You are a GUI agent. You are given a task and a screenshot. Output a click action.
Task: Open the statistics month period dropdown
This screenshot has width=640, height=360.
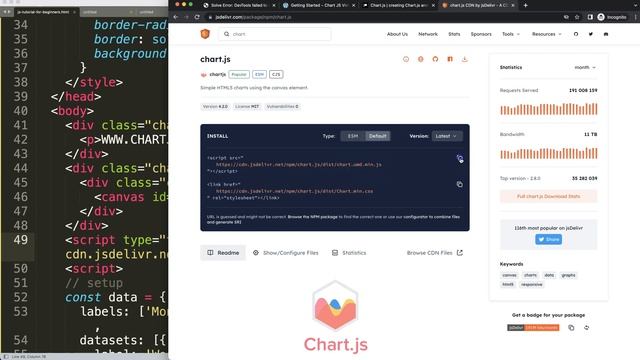coord(585,67)
